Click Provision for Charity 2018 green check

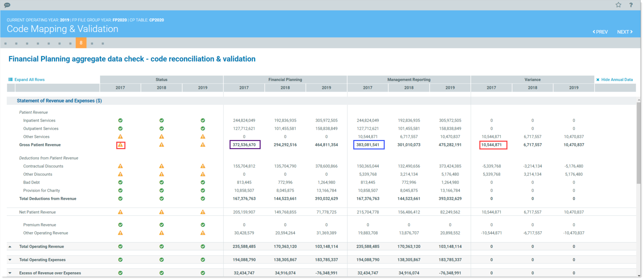(x=162, y=190)
